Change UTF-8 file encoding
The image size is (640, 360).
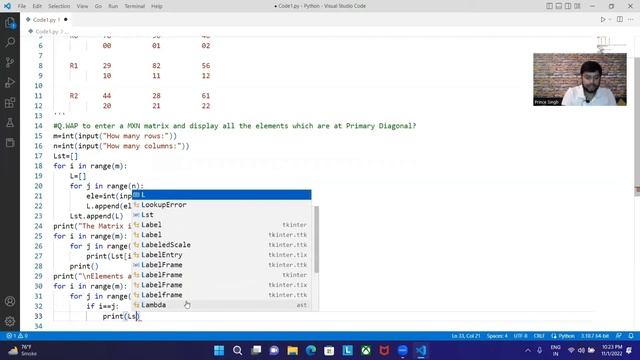[x=520, y=336]
